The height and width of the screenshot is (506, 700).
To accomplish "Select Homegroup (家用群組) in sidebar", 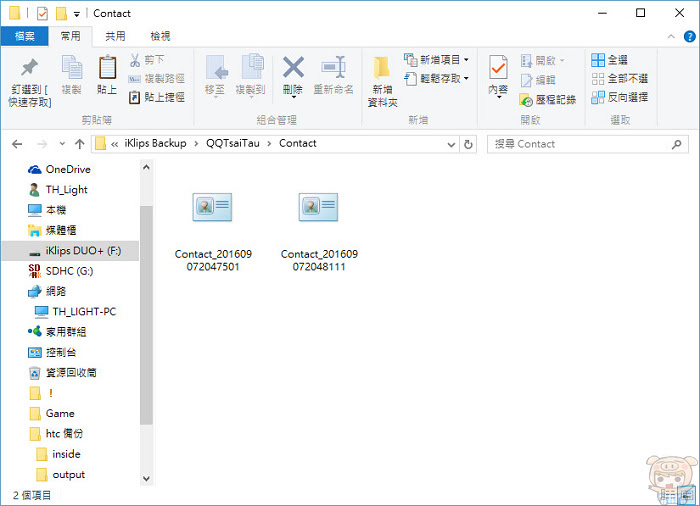I will click(57, 332).
